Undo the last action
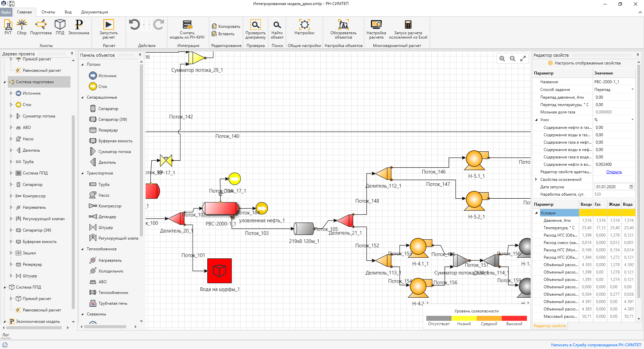 (135, 24)
